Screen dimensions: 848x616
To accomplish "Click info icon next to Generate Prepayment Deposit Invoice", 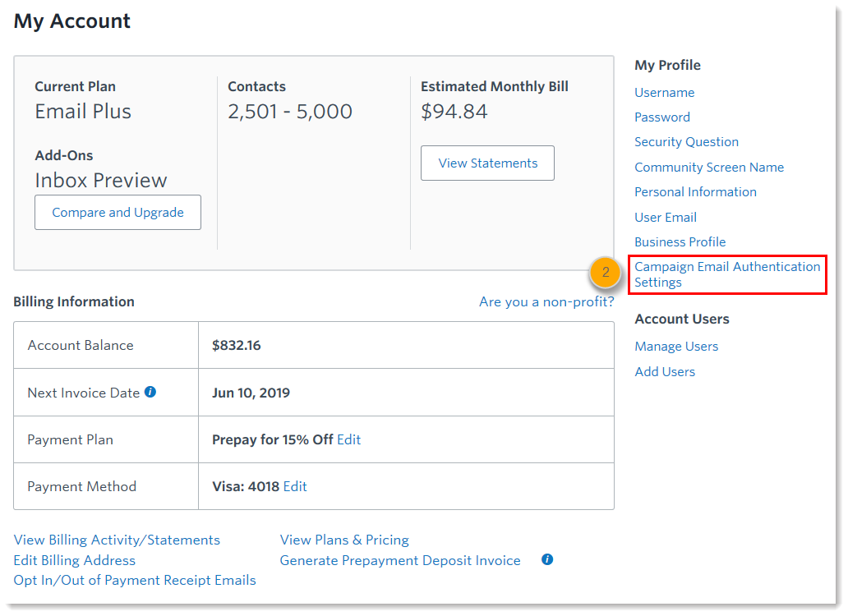I will (x=547, y=559).
